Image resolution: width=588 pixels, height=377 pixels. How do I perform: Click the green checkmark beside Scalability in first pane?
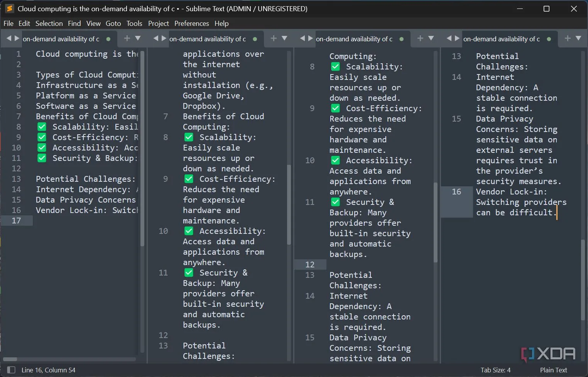point(42,127)
